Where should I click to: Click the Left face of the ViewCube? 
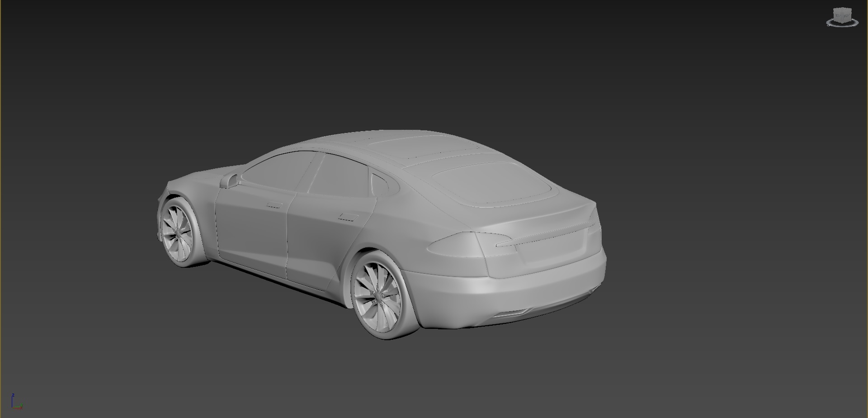coord(846,15)
